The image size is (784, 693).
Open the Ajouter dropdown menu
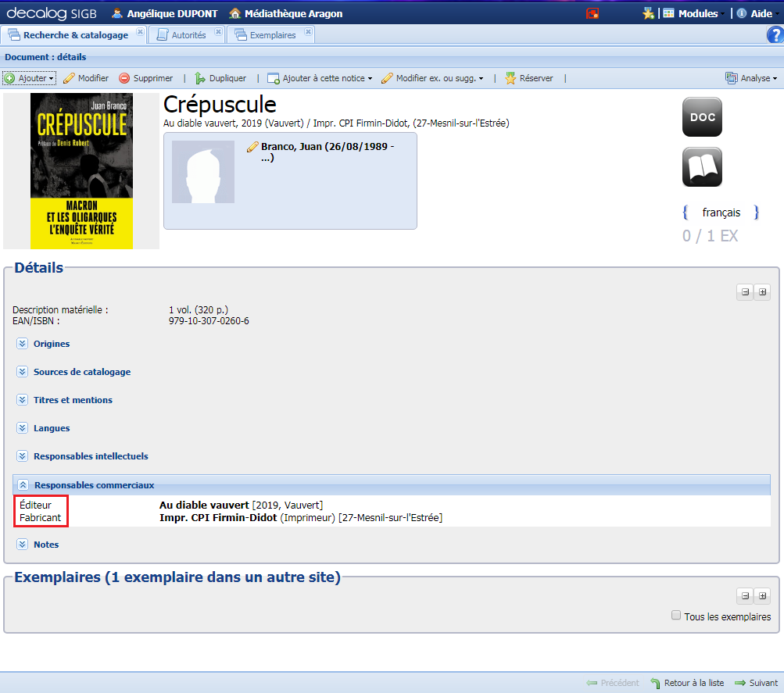point(29,77)
